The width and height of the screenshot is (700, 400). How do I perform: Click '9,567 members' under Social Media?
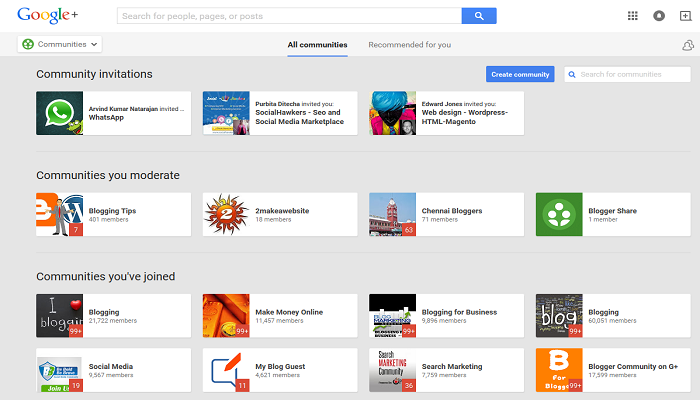(111, 375)
